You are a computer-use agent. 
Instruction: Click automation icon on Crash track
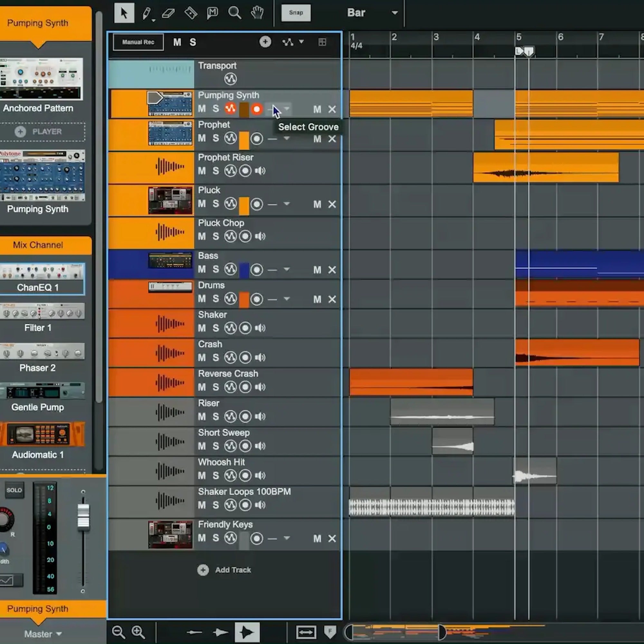click(x=230, y=357)
